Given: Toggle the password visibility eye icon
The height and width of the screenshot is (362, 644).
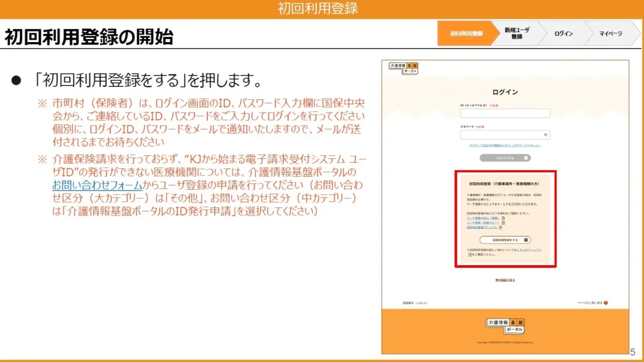Looking at the screenshot, I should (x=545, y=134).
